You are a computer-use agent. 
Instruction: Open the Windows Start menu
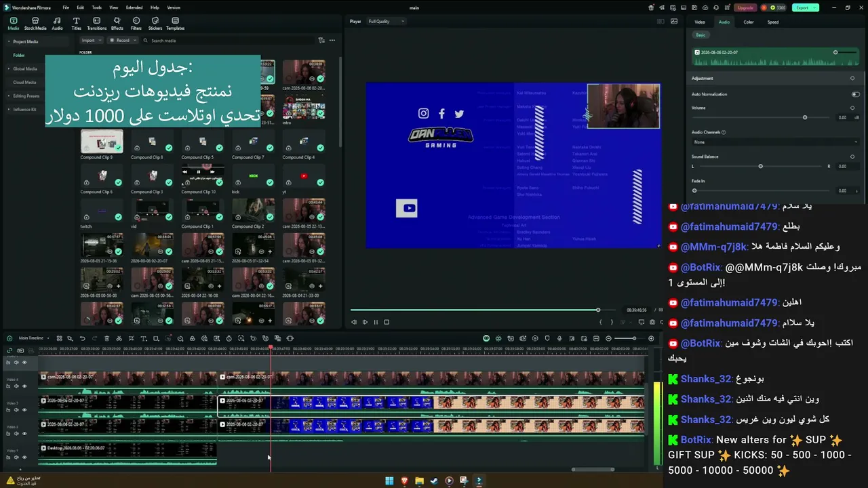(389, 481)
